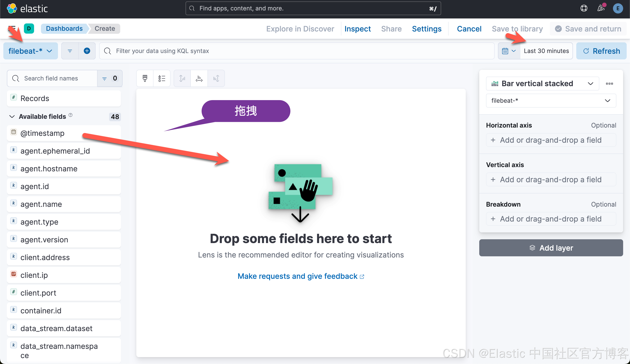Screen dimensions: 630x364
Task: Open Lens Settings
Action: point(426,29)
